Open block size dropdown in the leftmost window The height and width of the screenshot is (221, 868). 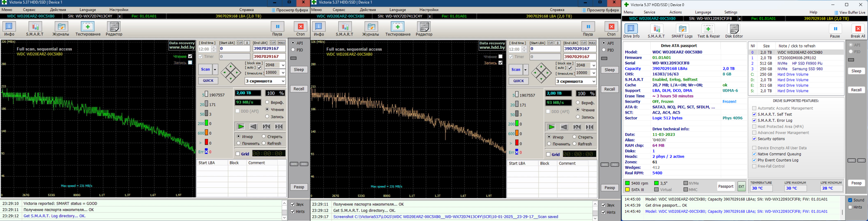[283, 65]
